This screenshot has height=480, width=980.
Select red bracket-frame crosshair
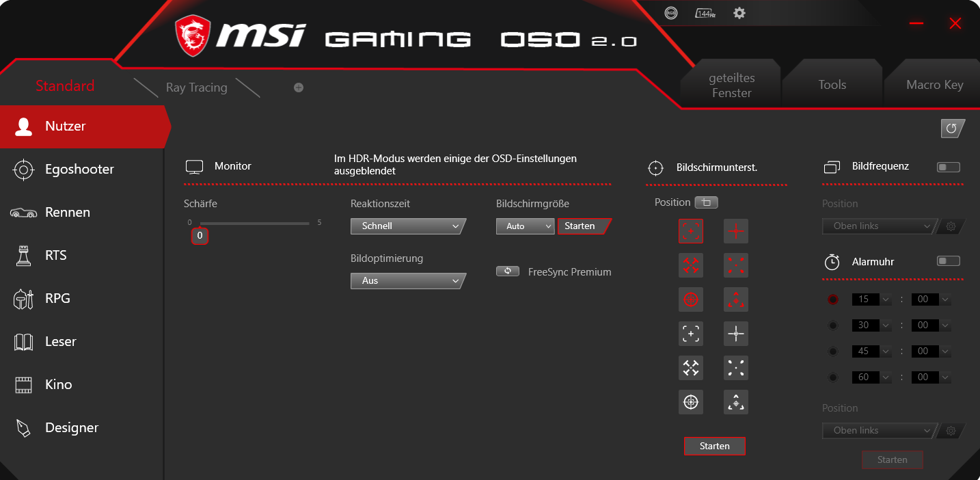tap(691, 231)
